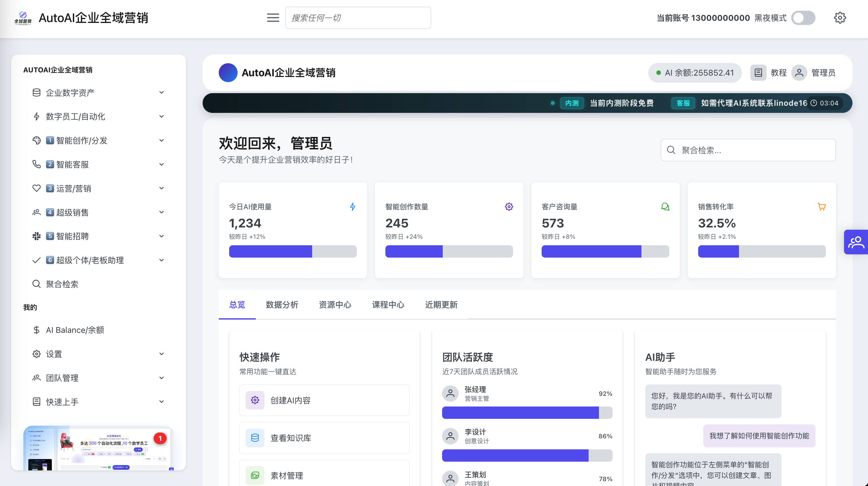Image resolution: width=868 pixels, height=486 pixels.
Task: Expand the 智能招聘 chevron
Action: [161, 236]
